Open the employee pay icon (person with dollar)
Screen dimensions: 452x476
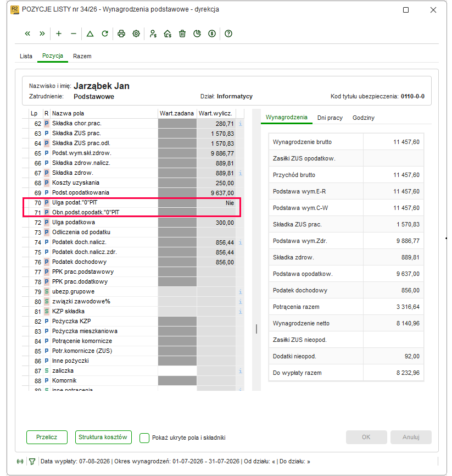coord(153,34)
